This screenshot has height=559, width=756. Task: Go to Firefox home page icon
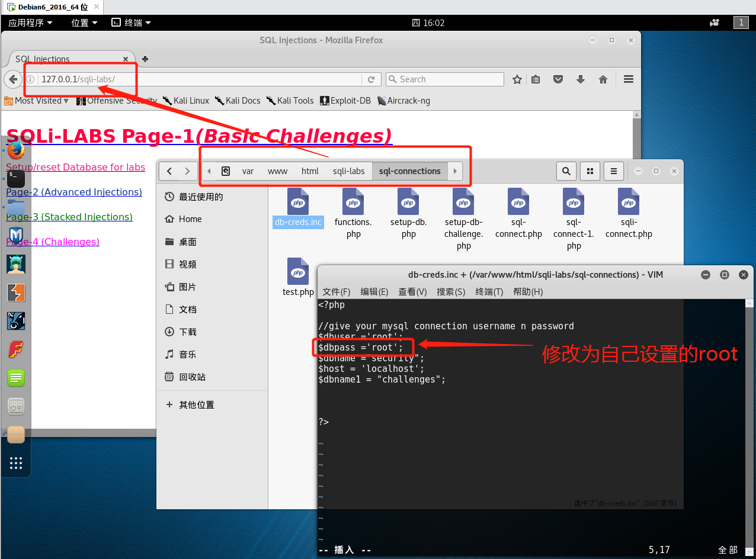pos(603,79)
